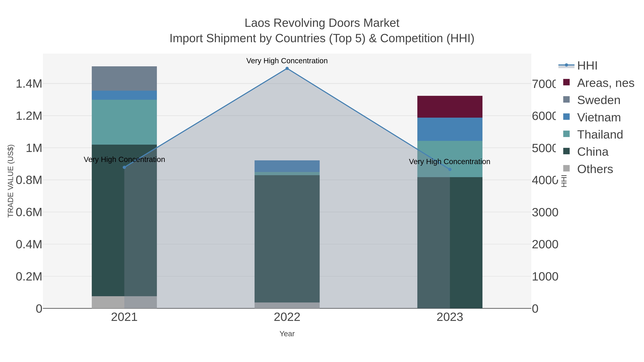Click the 'Very High Concentration' label above 2022
This screenshot has width=644, height=362.
coord(287,61)
